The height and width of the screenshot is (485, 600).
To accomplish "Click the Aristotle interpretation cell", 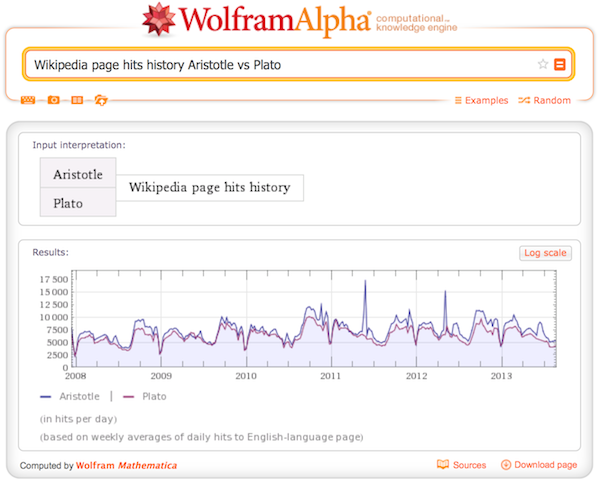I will click(78, 173).
